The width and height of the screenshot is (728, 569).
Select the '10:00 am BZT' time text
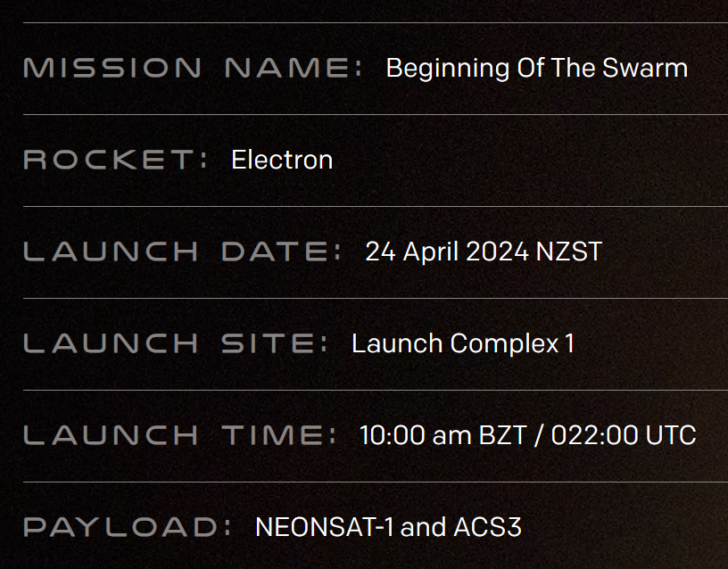pos(443,435)
